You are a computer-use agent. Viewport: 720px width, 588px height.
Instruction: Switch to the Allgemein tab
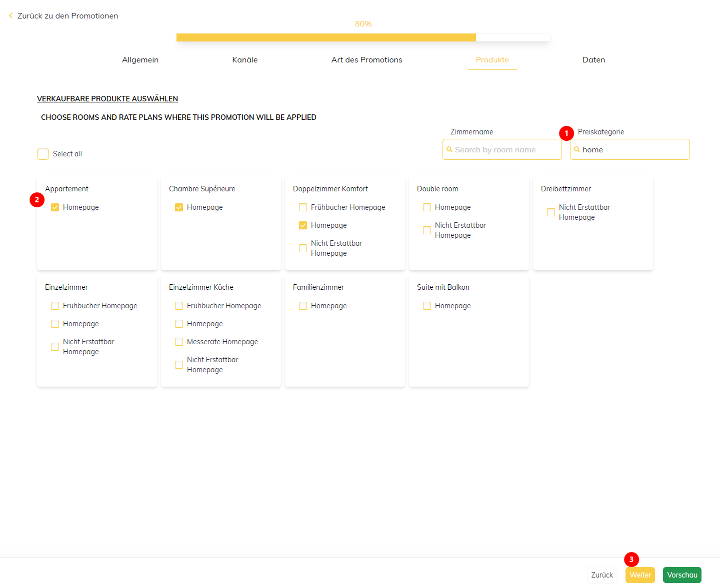point(140,60)
